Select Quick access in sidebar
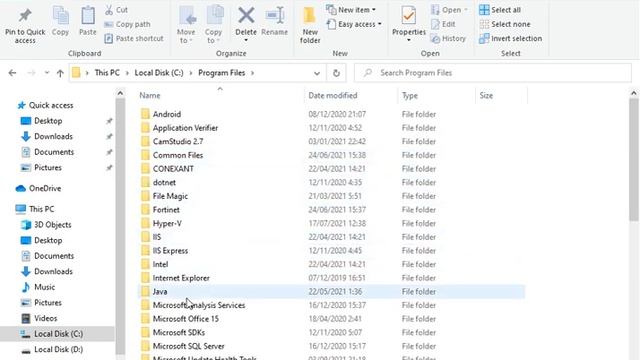 pos(45,105)
